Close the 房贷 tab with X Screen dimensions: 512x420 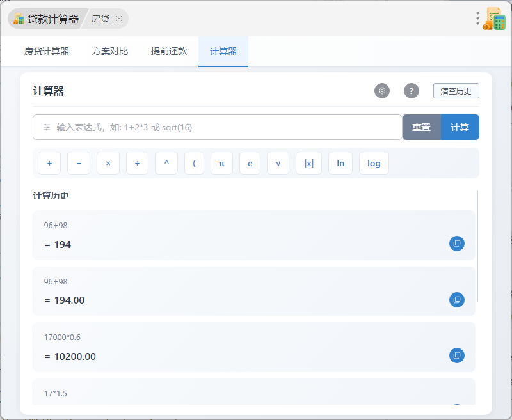[x=119, y=19]
